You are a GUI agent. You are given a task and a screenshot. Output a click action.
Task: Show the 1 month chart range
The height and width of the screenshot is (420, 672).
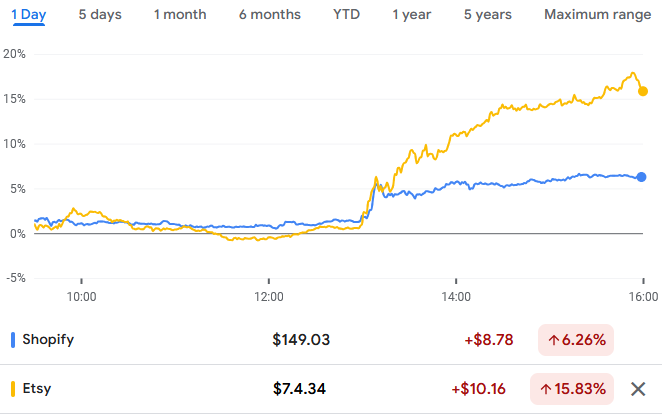point(180,14)
